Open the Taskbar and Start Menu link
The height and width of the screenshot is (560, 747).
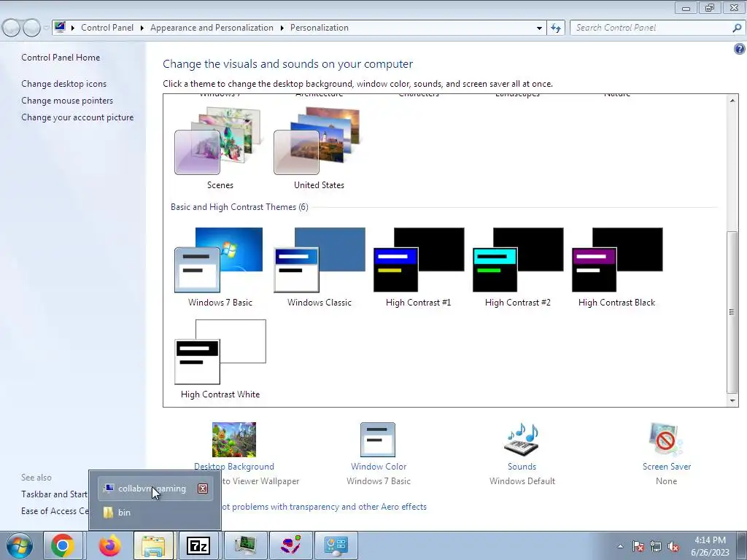(x=54, y=494)
